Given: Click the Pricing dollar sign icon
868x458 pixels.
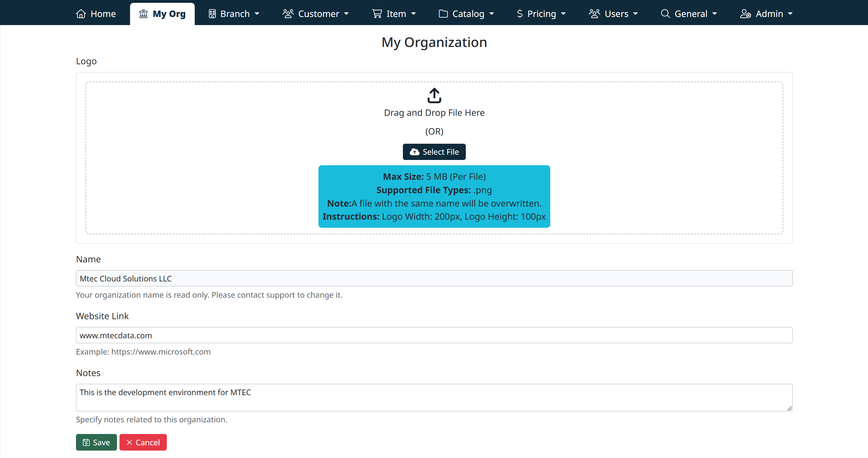Looking at the screenshot, I should tap(520, 14).
